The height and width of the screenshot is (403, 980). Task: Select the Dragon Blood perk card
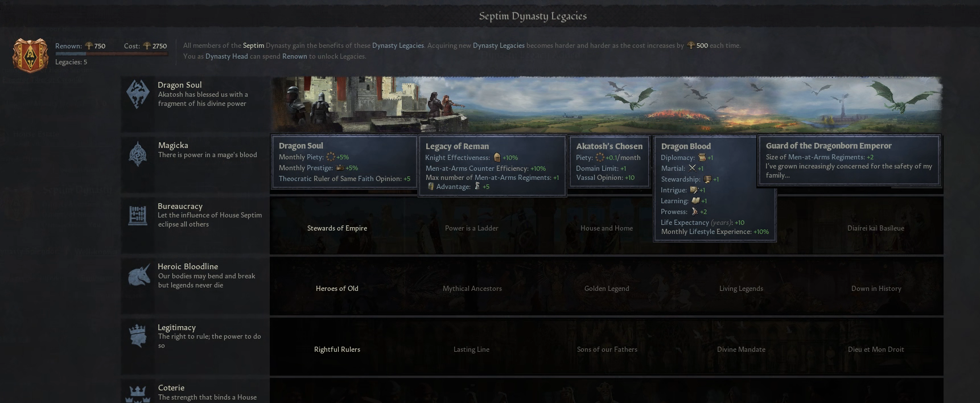click(714, 188)
